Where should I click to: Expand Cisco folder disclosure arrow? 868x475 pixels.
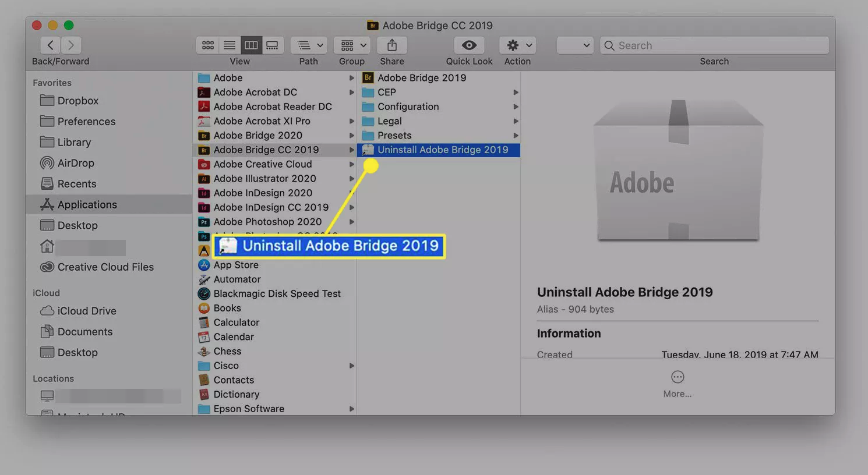351,366
